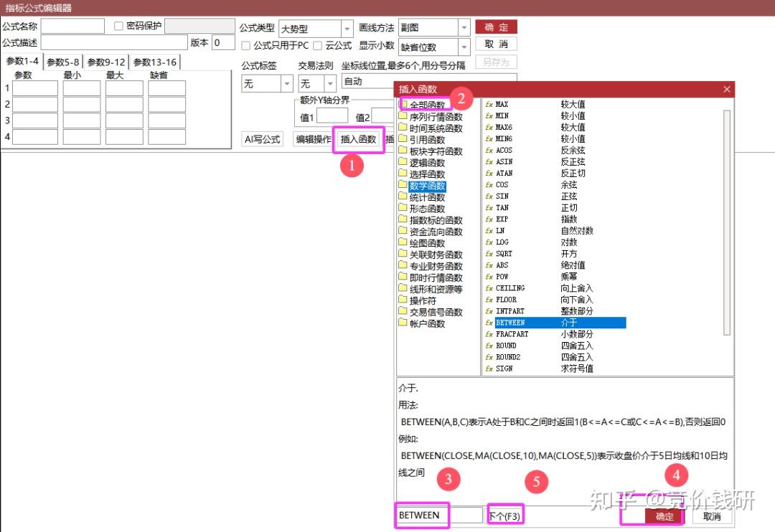Screen dimensions: 775x532
Task: Click folder icon of 序列行情函数
Action: pos(403,116)
